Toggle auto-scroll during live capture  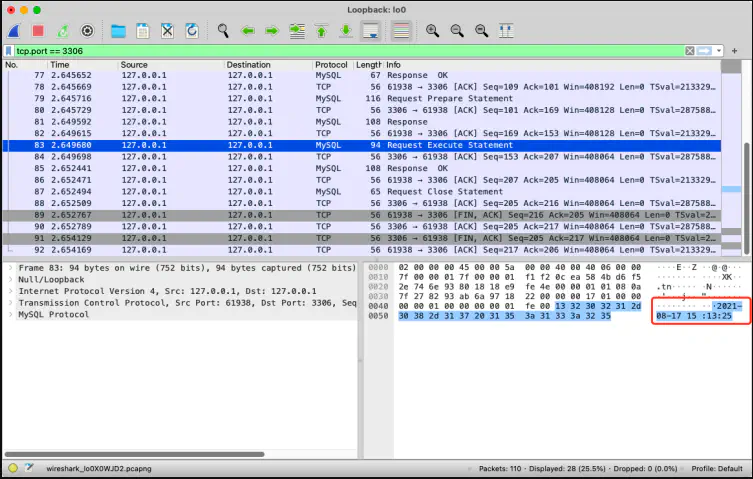[x=370, y=31]
